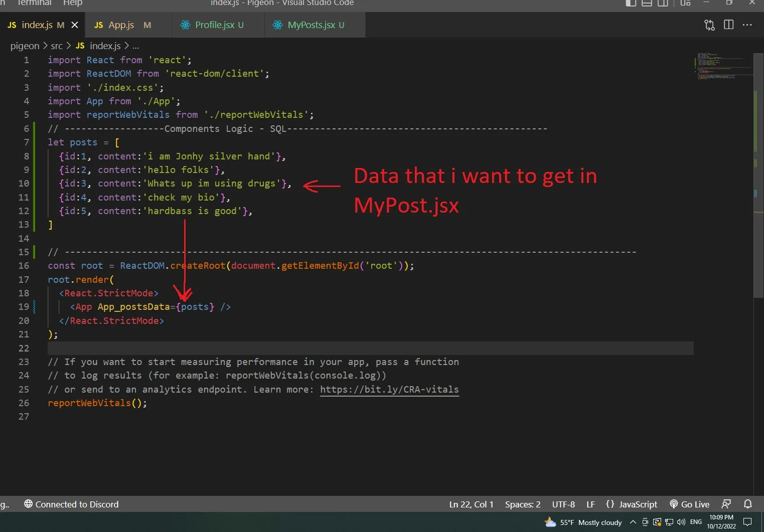Click the src folder breadcrumb
The image size is (764, 532).
coord(57,46)
